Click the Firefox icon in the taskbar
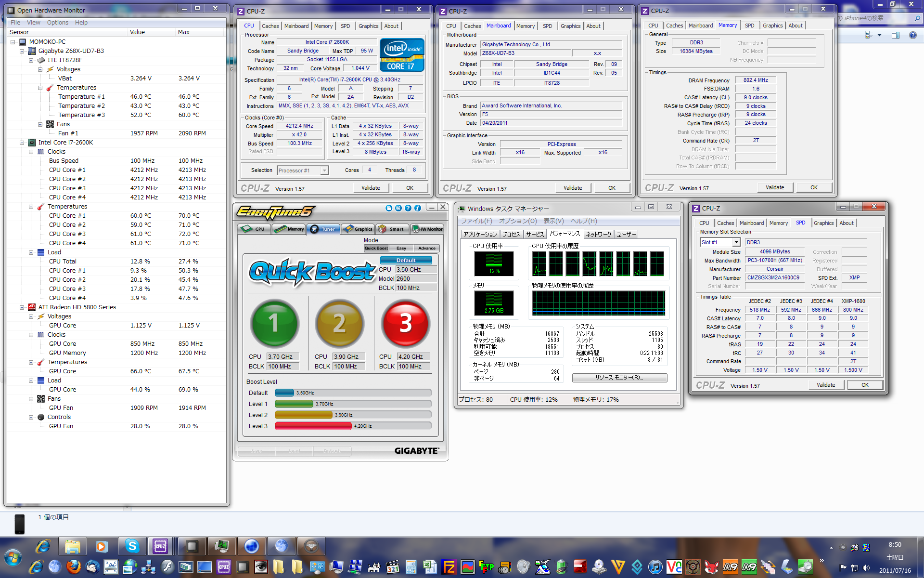Screen dimensions: 924x578 click(x=74, y=567)
